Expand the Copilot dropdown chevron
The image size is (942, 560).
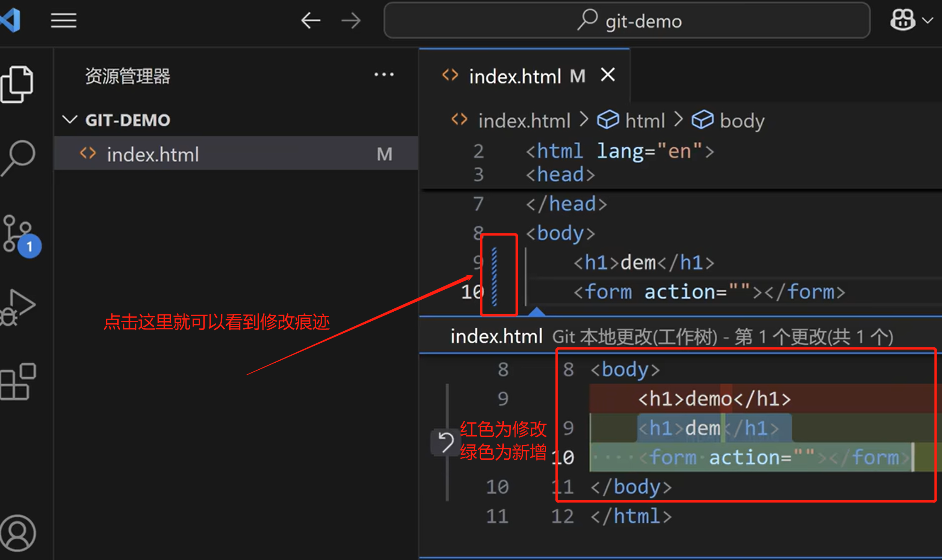927,20
